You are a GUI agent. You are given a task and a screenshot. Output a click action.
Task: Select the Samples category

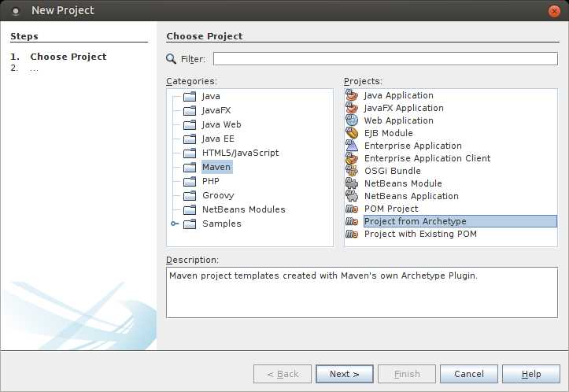pos(221,224)
